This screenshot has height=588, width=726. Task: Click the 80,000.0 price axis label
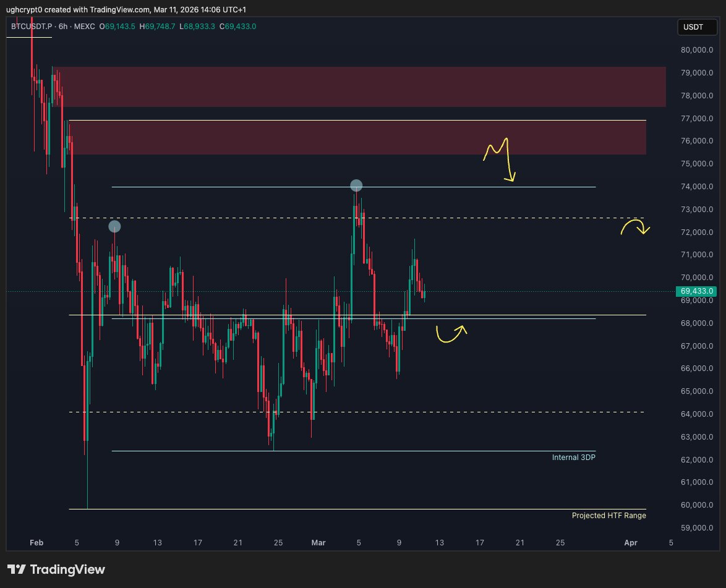(x=697, y=50)
